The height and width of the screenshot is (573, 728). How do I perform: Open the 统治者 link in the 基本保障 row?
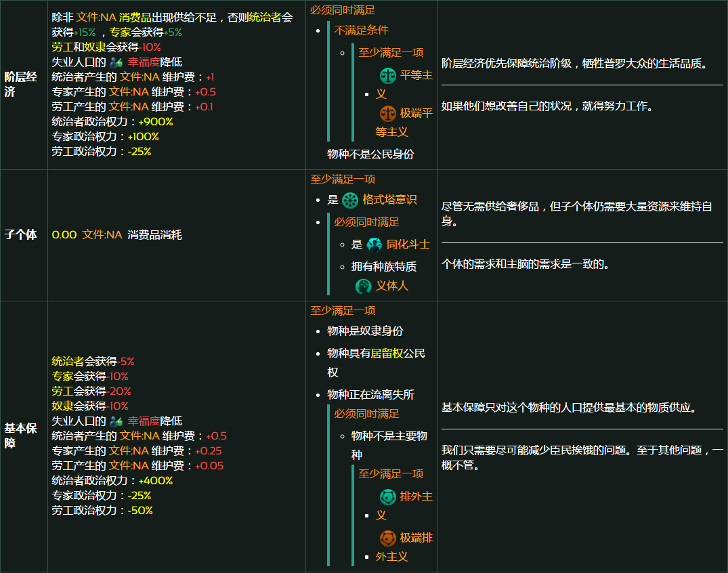pyautogui.click(x=68, y=361)
